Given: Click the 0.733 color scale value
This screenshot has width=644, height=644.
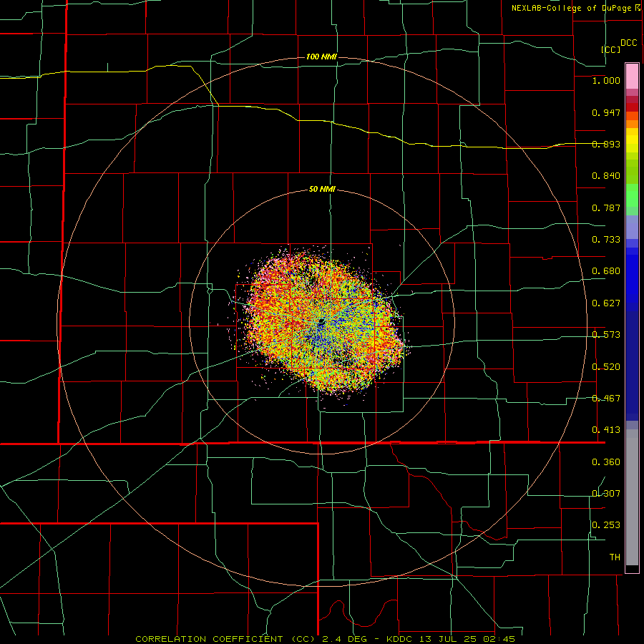Looking at the screenshot, I should (606, 240).
